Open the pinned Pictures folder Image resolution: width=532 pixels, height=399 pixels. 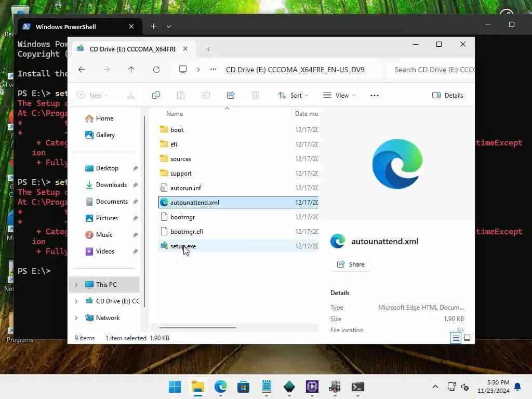click(x=107, y=218)
